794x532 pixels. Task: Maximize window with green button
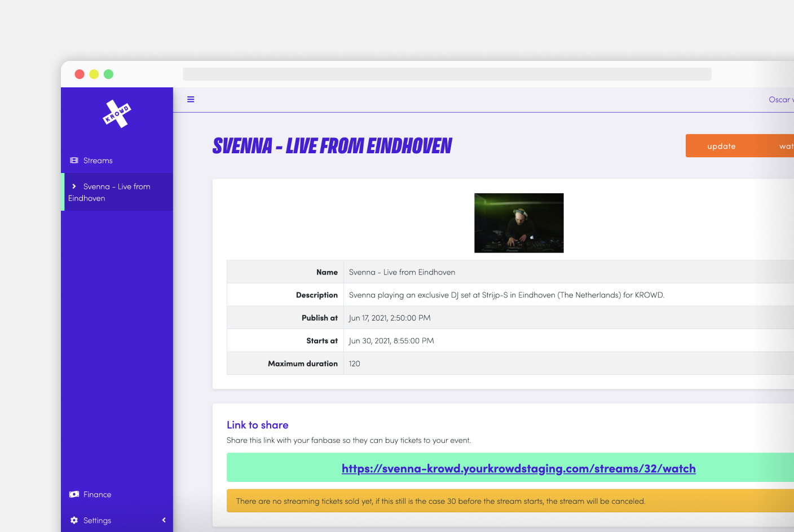(x=109, y=74)
